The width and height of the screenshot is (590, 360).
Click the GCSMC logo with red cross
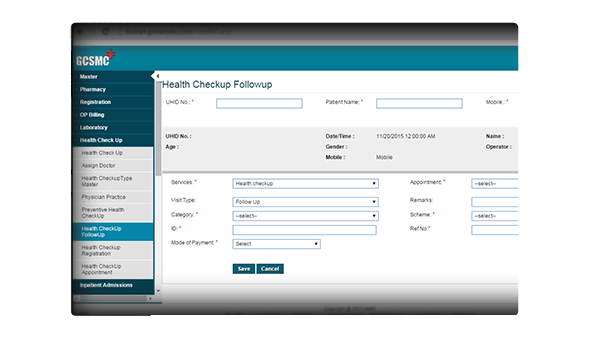[96, 58]
